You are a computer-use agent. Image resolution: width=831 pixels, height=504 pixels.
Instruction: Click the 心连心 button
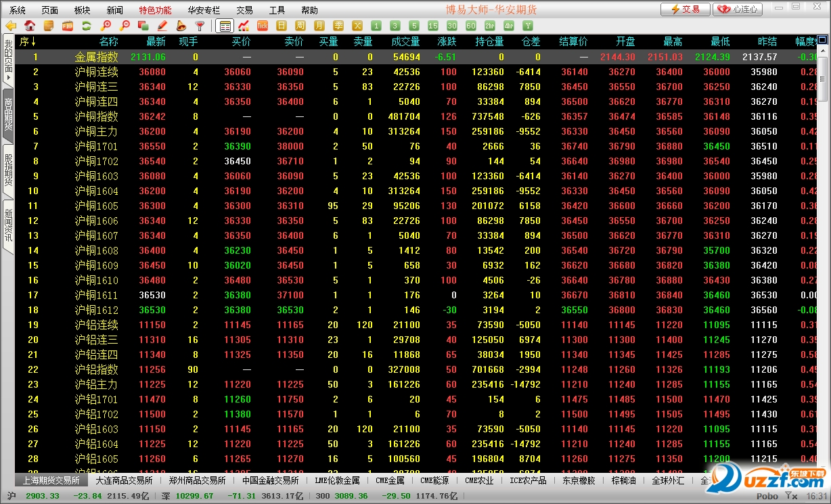(738, 9)
